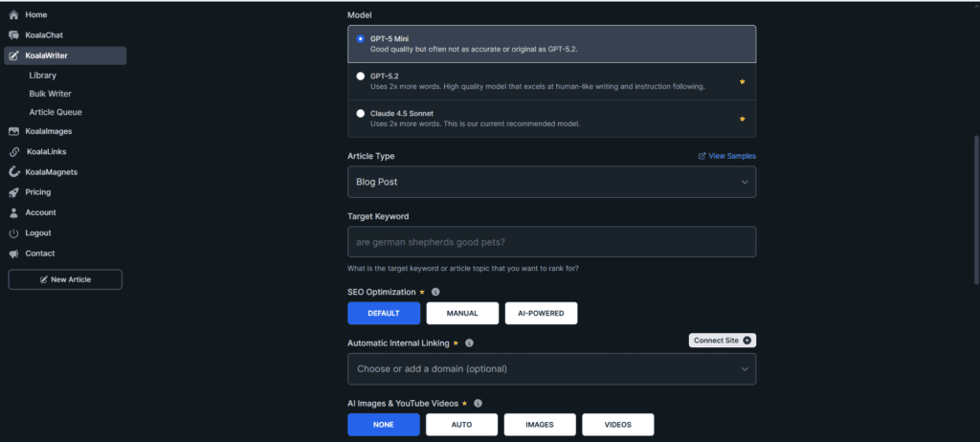Image resolution: width=980 pixels, height=442 pixels.
Task: Open the Library submenu item
Action: coord(42,76)
